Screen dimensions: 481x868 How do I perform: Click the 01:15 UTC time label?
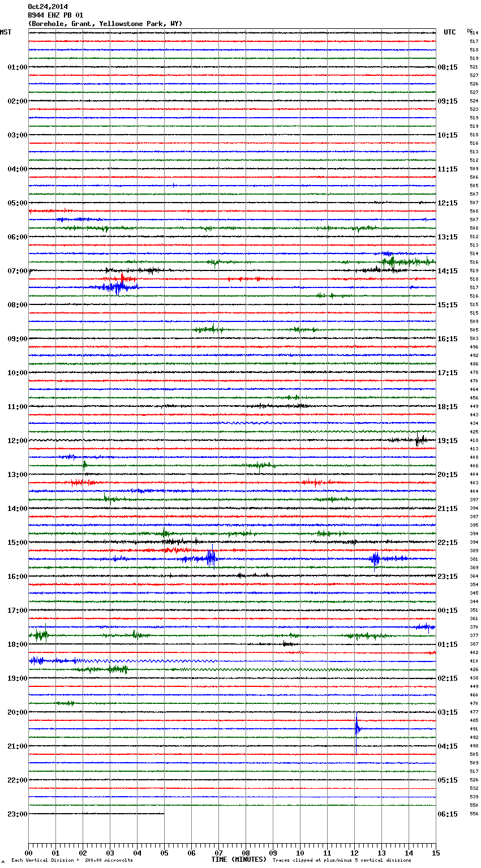[x=448, y=644]
